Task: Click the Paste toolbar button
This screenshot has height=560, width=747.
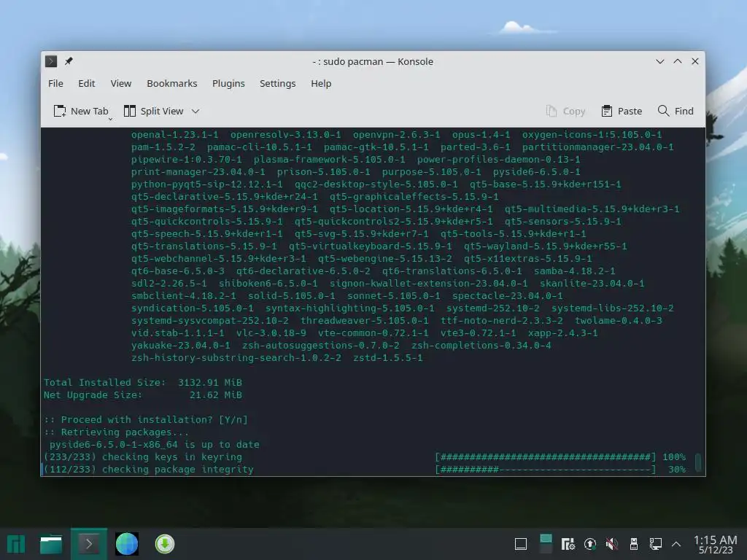Action: 622,111
